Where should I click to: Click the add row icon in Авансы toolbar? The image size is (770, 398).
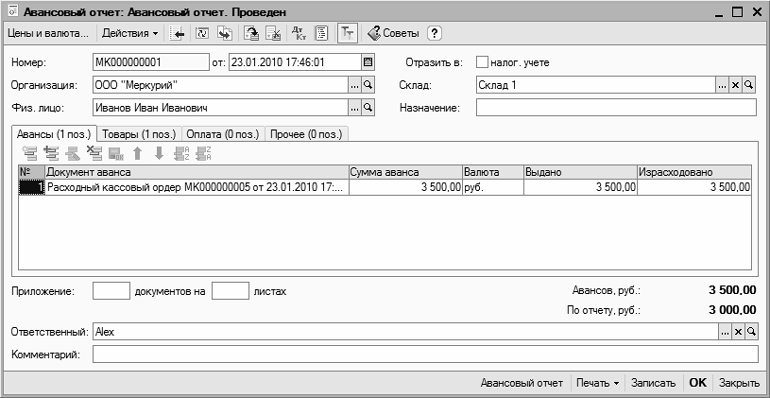pyautogui.click(x=30, y=154)
